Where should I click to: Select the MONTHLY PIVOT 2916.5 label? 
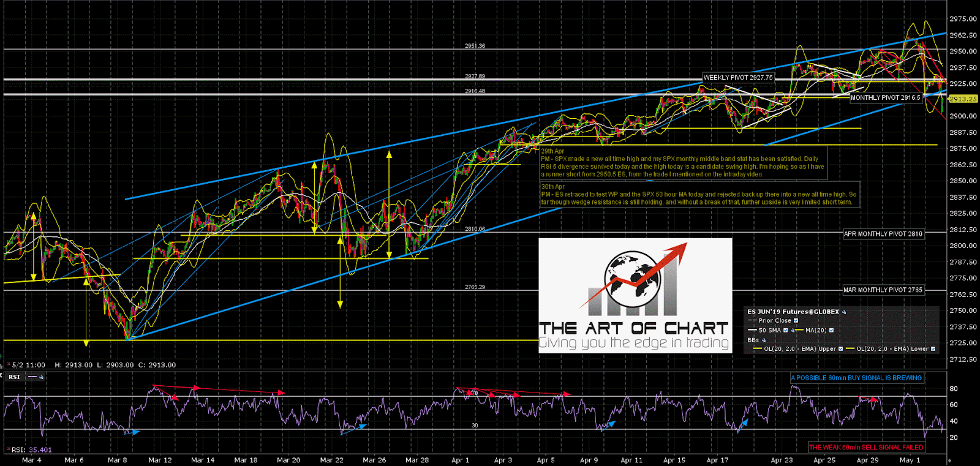click(885, 97)
